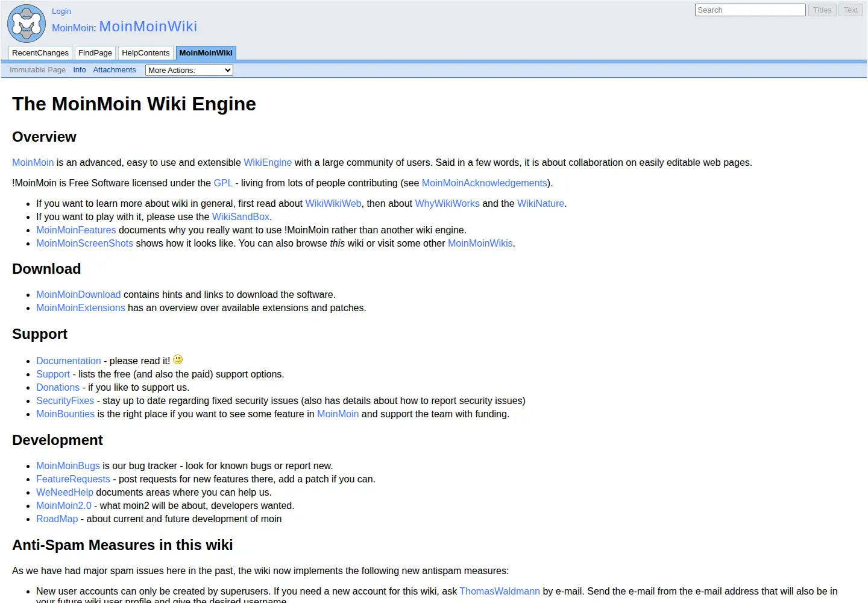
Task: Select the MoinMoinWiki tab
Action: click(206, 53)
